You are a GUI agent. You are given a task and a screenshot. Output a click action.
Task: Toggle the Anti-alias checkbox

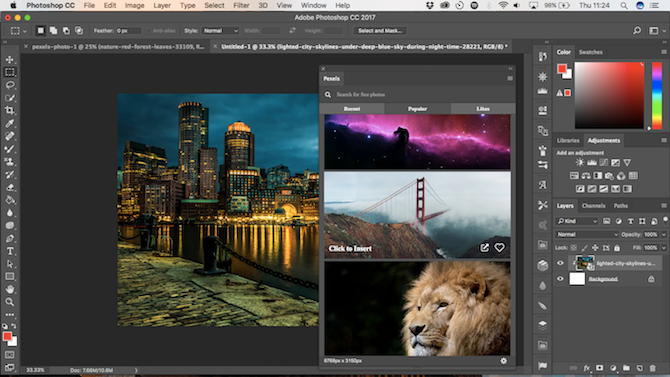(149, 31)
